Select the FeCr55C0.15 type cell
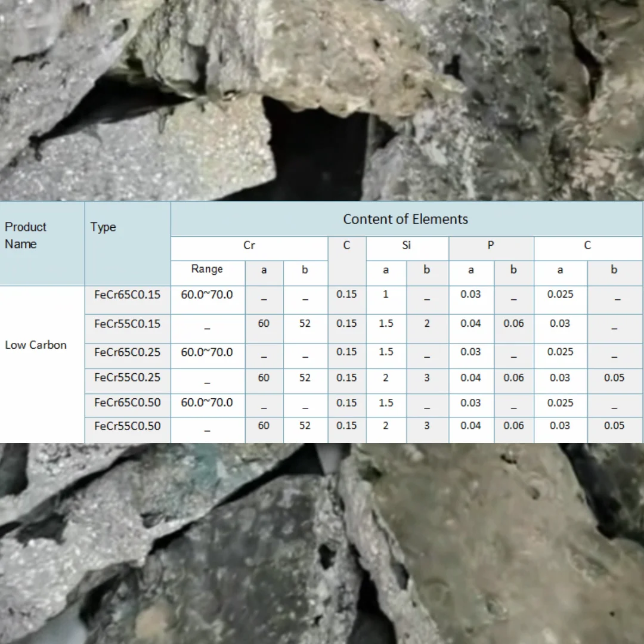The width and height of the screenshot is (644, 644). [127, 324]
